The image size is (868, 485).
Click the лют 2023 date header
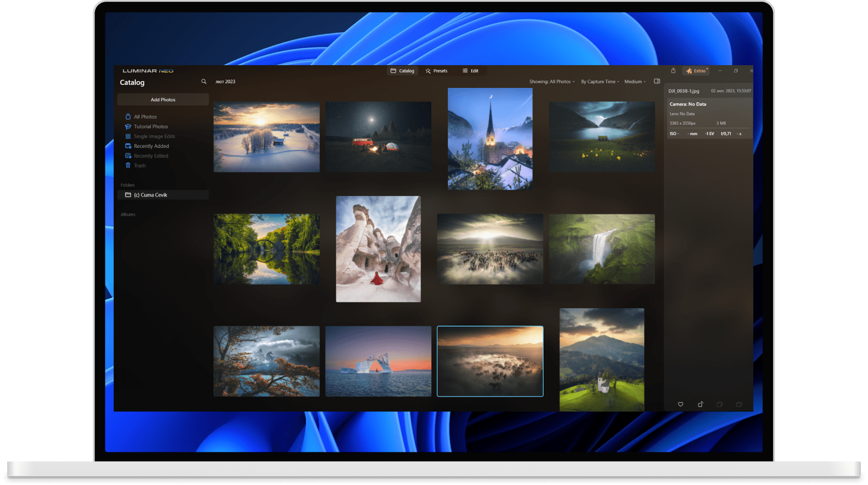pos(225,82)
